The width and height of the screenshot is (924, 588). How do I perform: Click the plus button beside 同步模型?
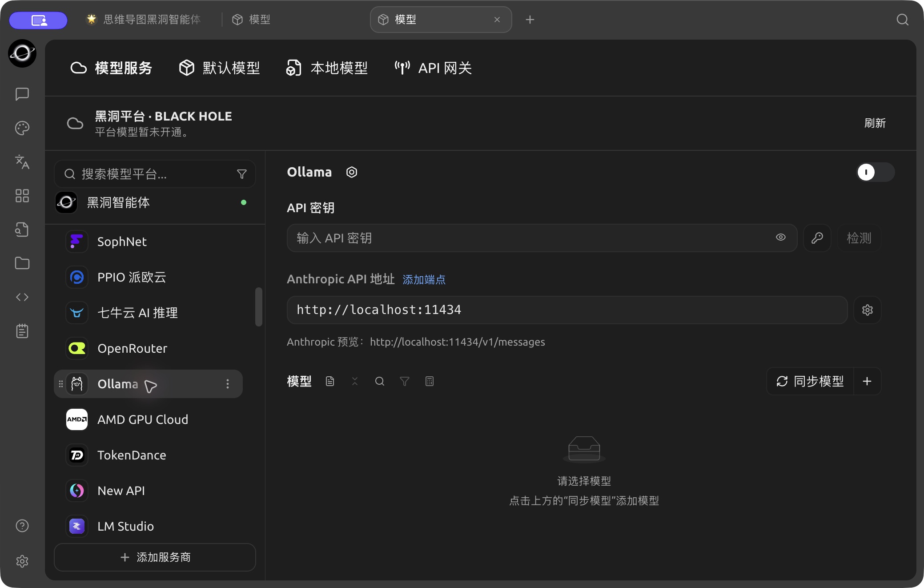tap(867, 381)
